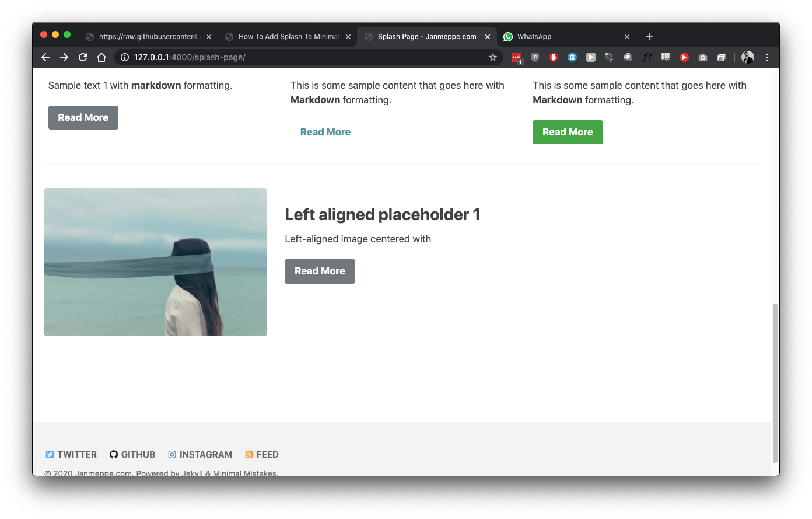
Task: Open the LastPass extension
Action: pos(516,57)
